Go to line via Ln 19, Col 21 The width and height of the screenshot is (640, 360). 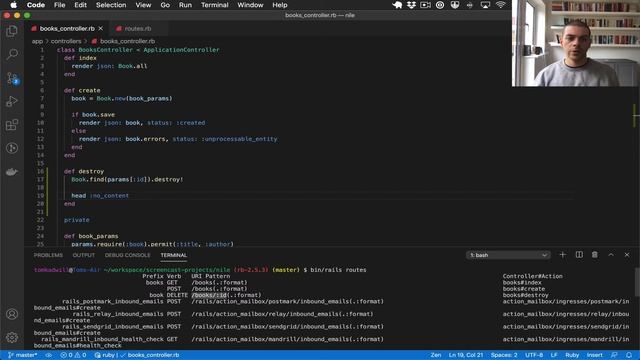point(466,355)
